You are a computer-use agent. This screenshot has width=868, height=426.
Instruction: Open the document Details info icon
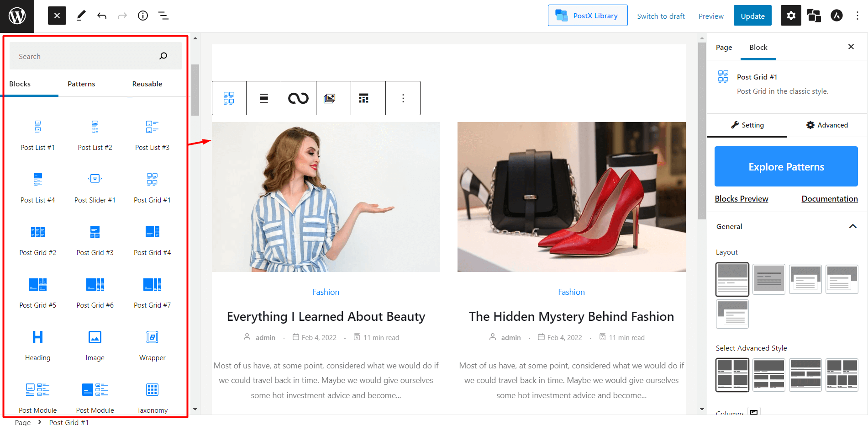tap(143, 16)
